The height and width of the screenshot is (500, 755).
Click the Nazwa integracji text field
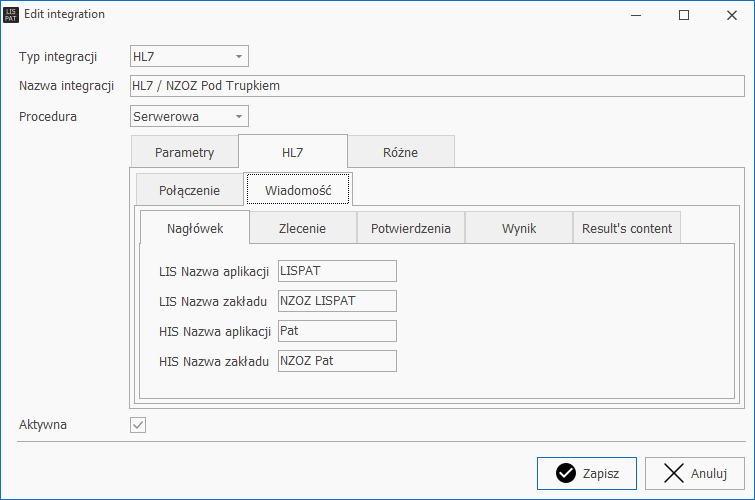[x=436, y=86]
